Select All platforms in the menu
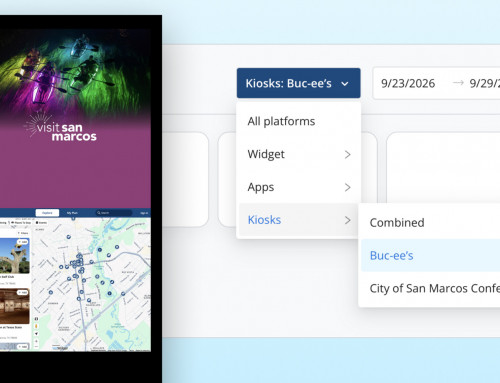 (298, 121)
